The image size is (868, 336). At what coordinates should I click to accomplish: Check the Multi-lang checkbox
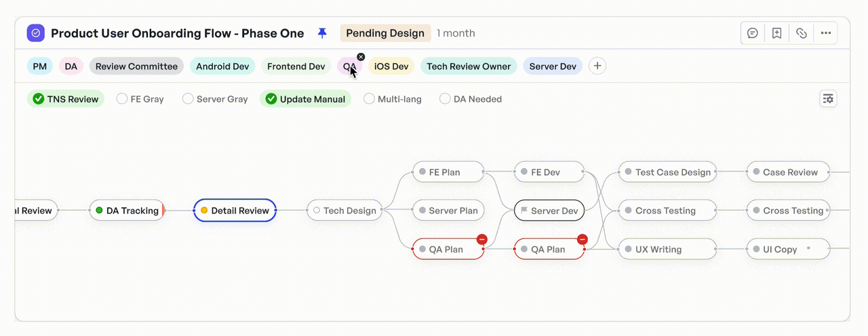tap(369, 99)
